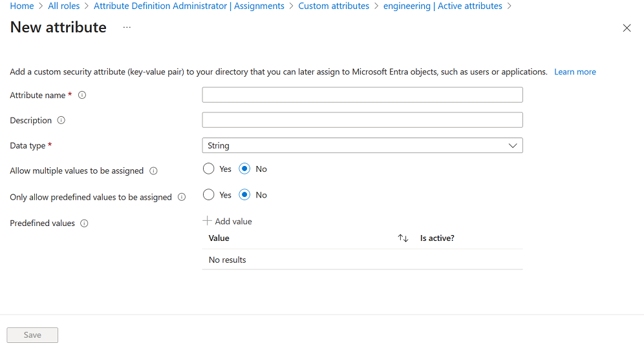Image resolution: width=644 pixels, height=350 pixels.
Task: Open Custom attributes breadcrumb link
Action: click(334, 6)
